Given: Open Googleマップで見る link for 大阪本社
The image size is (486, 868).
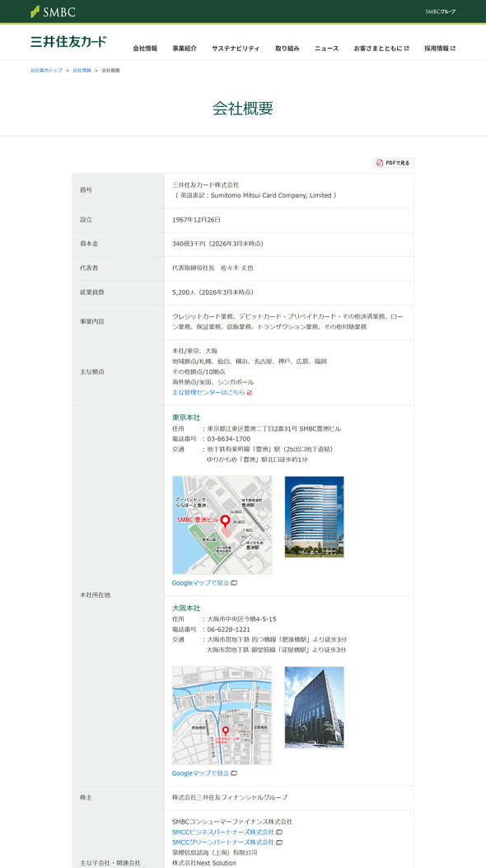Looking at the screenshot, I should (200, 772).
